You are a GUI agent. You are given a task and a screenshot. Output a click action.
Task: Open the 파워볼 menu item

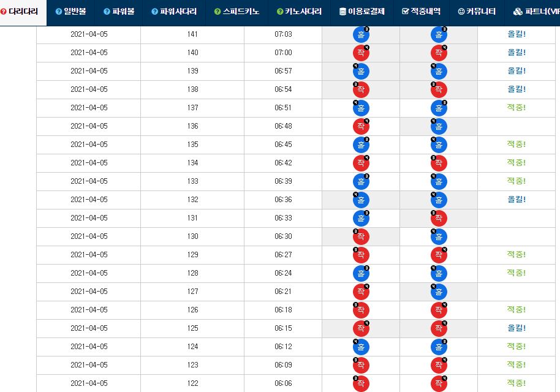(x=119, y=12)
